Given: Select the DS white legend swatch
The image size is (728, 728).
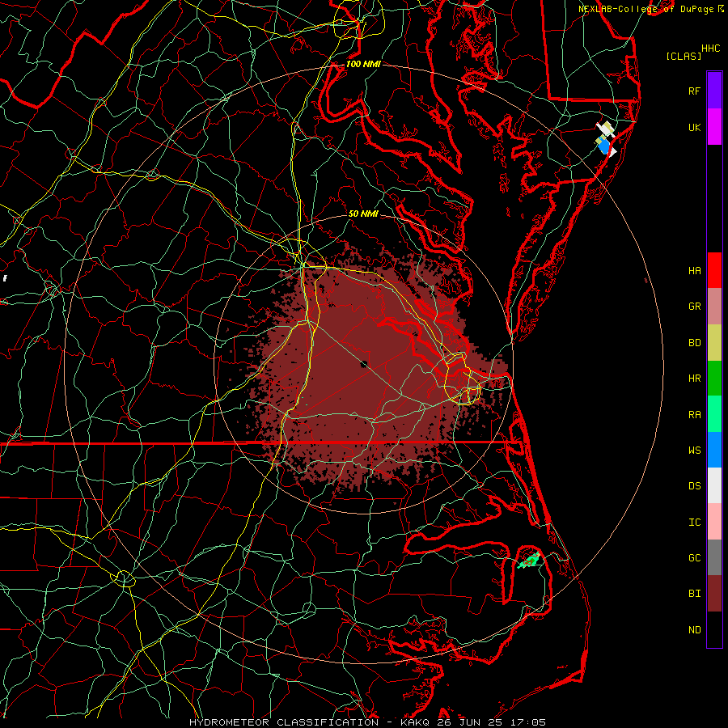Looking at the screenshot, I should click(x=714, y=485).
